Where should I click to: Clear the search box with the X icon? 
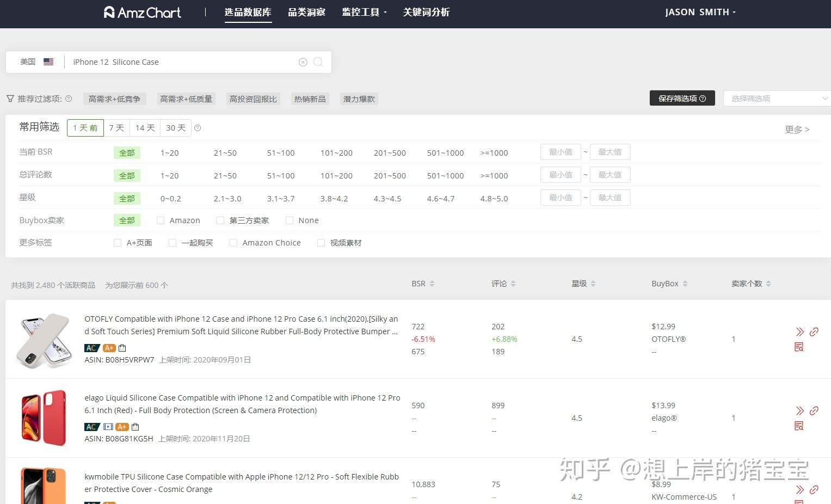point(303,62)
